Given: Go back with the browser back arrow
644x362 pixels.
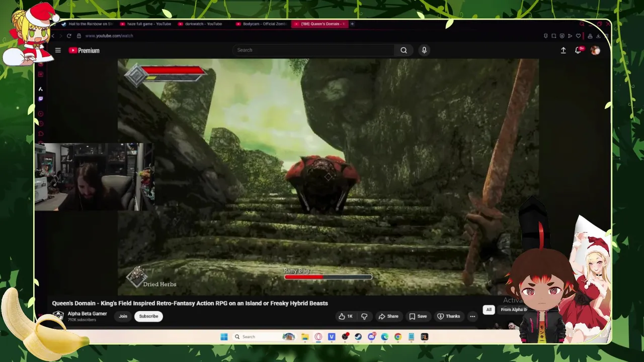Looking at the screenshot, I should coord(53,36).
